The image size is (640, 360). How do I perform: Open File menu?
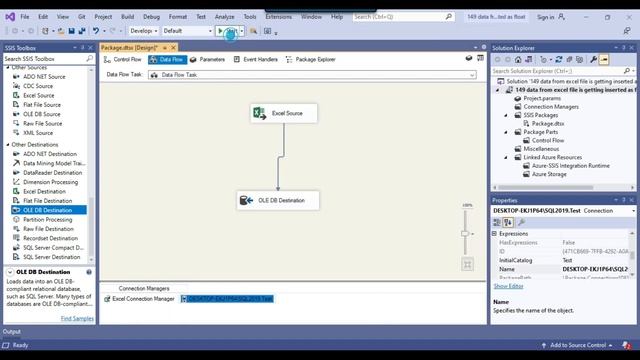pos(25,17)
